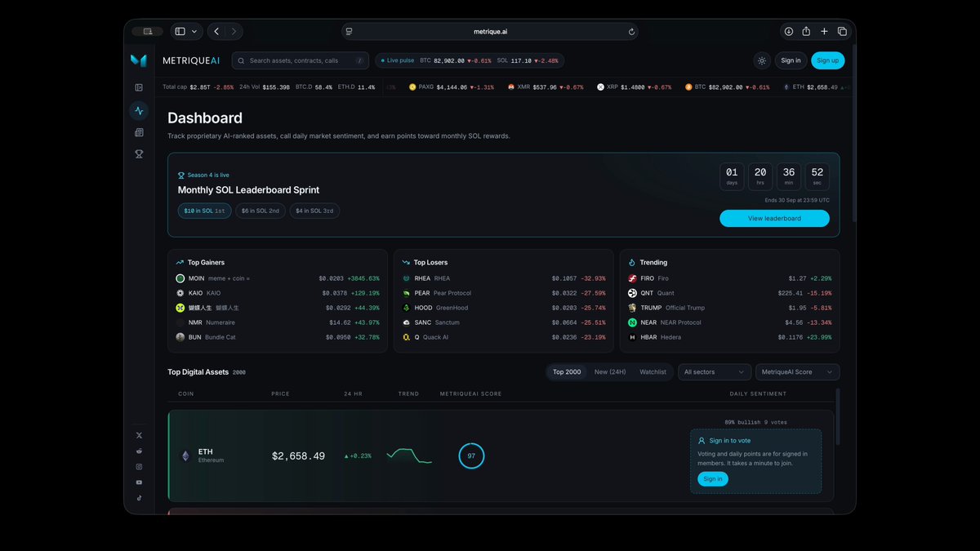Open BUN Bundle Cat in Top Gainers
This screenshot has width=980, height=551.
pos(278,337)
